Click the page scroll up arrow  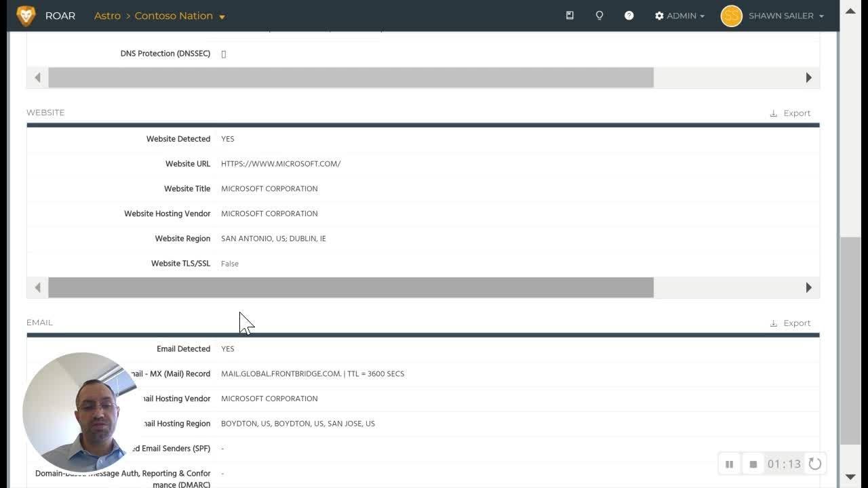pyautogui.click(x=850, y=10)
